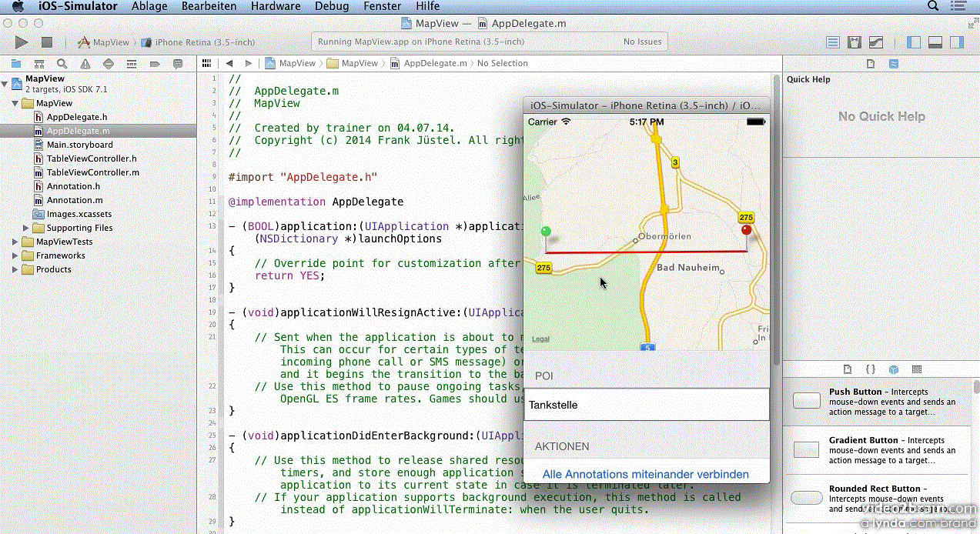The height and width of the screenshot is (534, 980).
Task: Collapse the MapView group folder
Action: [15, 103]
